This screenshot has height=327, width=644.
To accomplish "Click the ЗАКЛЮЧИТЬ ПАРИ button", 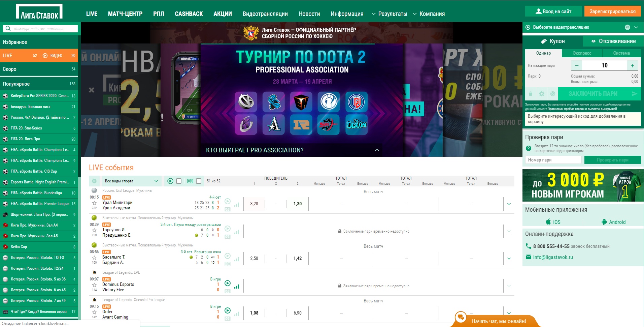I will pos(600,94).
